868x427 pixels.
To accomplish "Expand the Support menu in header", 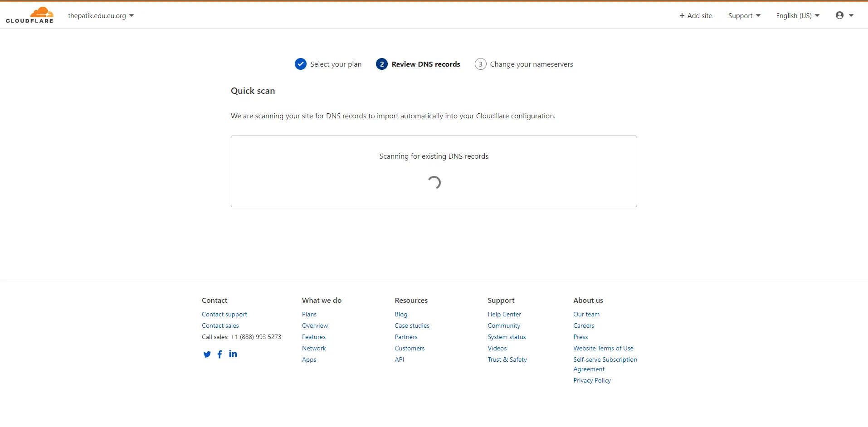I will (x=744, y=15).
